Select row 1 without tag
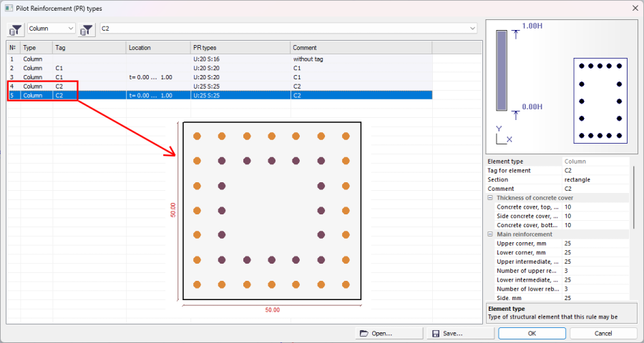Viewport: 644px width, 343px height. click(x=215, y=59)
